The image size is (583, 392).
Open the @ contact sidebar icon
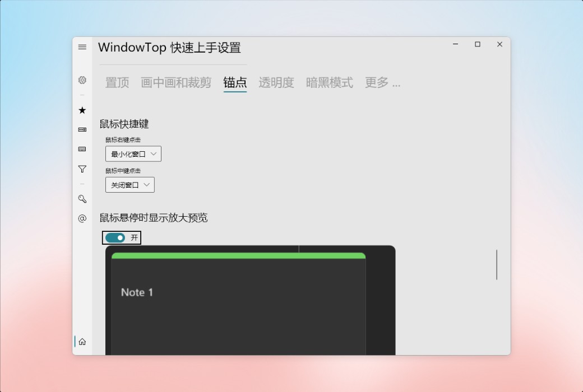click(x=82, y=218)
